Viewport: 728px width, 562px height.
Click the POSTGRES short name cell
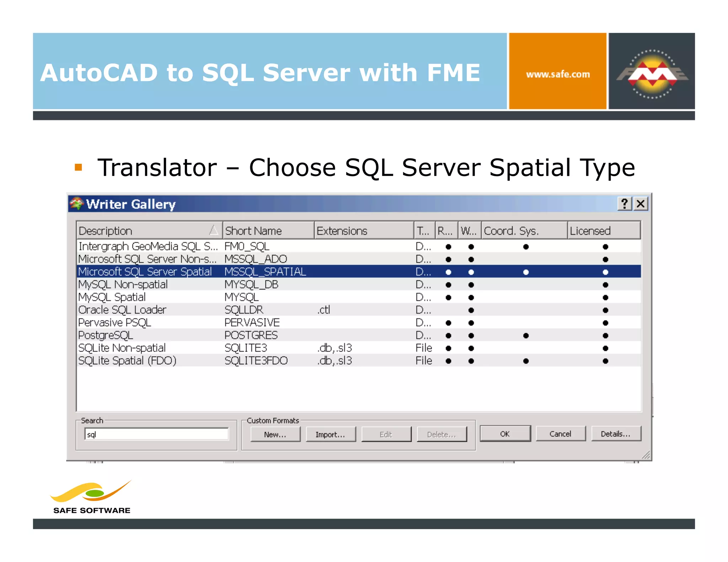(251, 335)
